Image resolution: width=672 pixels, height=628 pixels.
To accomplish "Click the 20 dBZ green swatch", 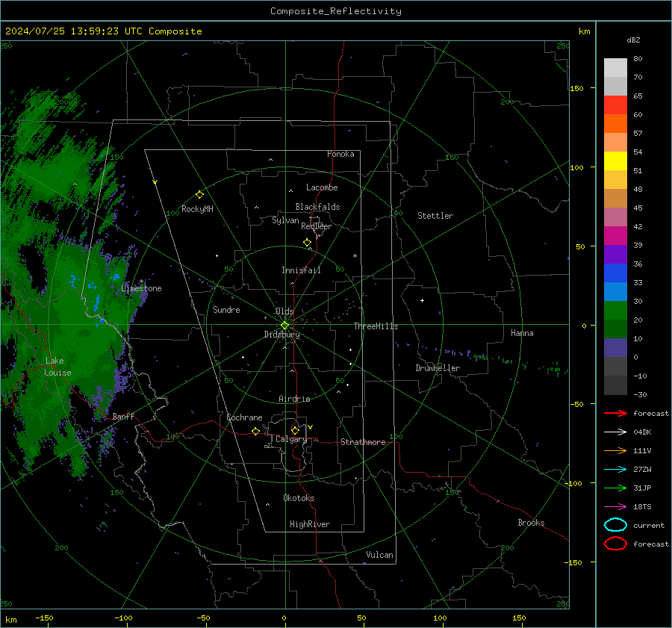I will (615, 311).
